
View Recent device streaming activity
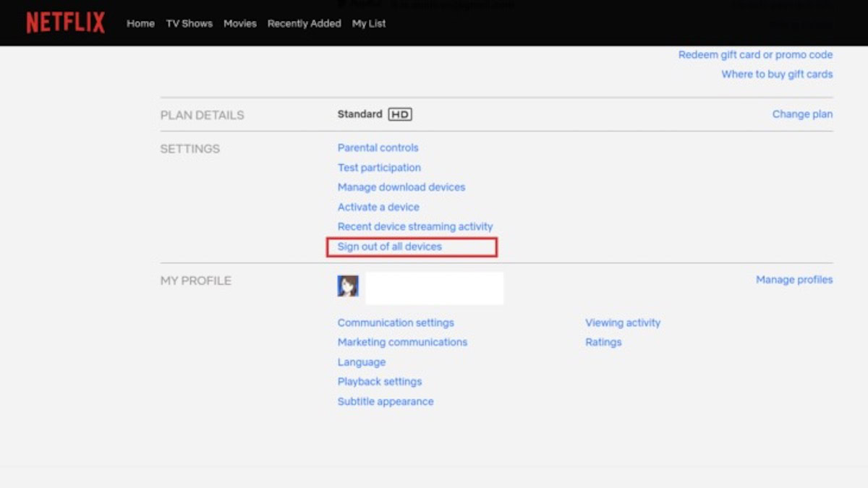coord(415,226)
